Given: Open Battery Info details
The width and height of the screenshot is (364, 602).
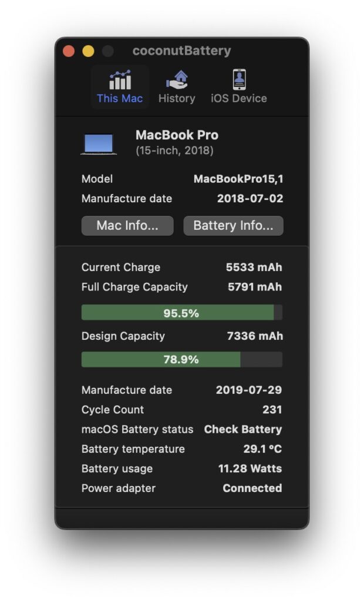Looking at the screenshot, I should tap(233, 225).
